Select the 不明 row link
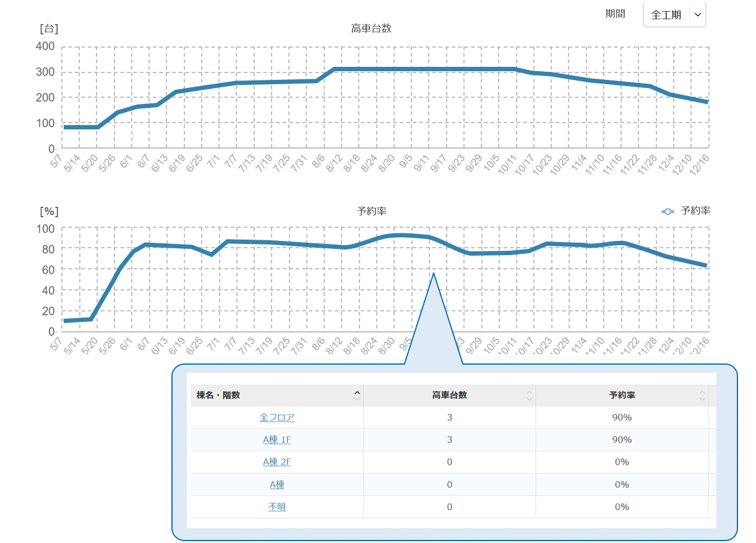The image size is (756, 543). coord(277,507)
